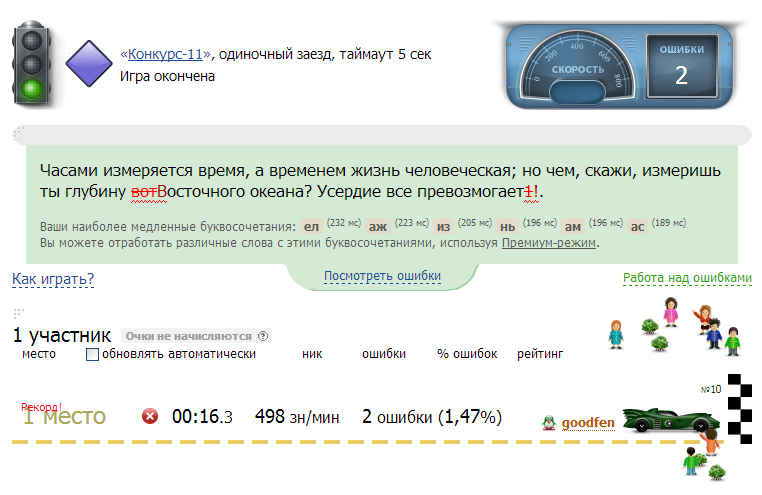This screenshot has width=762, height=495.
Task: Click the «нь» slow letter combination
Action: click(x=507, y=226)
